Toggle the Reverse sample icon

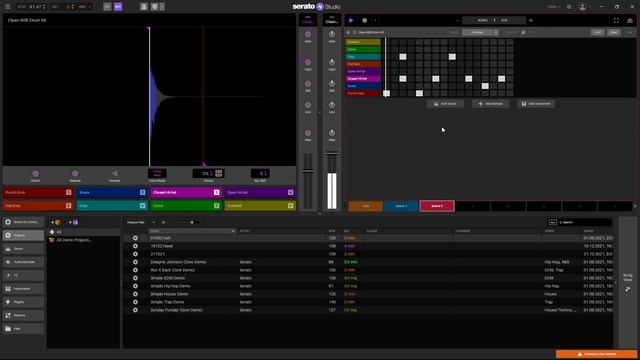(115, 173)
